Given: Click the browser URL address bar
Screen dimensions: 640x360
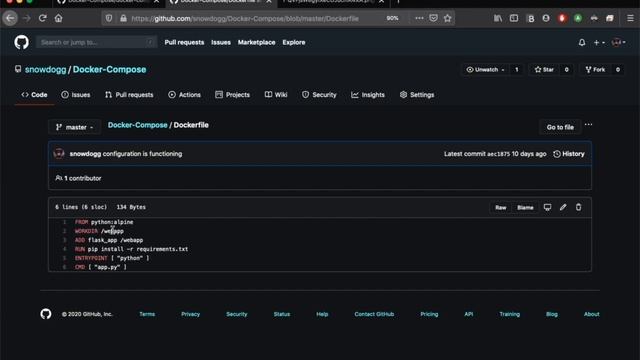Looking at the screenshot, I should pos(245,18).
